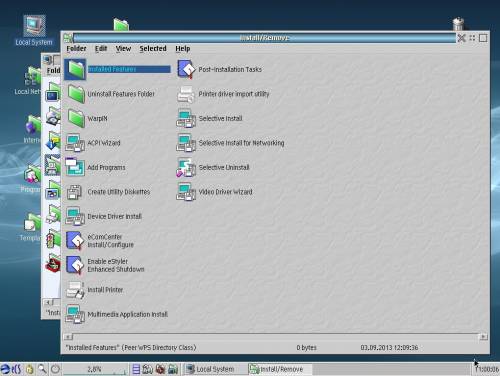Image resolution: width=500 pixels, height=376 pixels.
Task: Open the eCS start button on taskbar
Action: click(11, 369)
